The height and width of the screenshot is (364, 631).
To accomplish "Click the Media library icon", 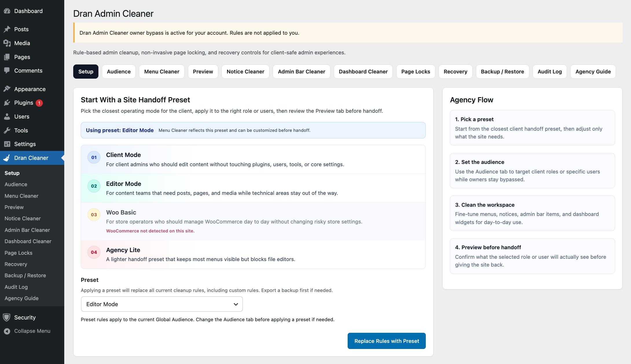I will [x=7, y=43].
